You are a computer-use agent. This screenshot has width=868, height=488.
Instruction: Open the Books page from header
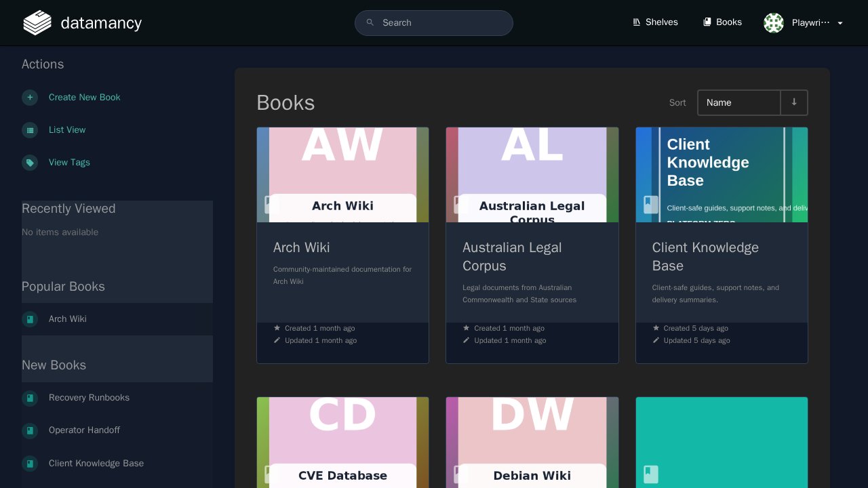pyautogui.click(x=723, y=22)
